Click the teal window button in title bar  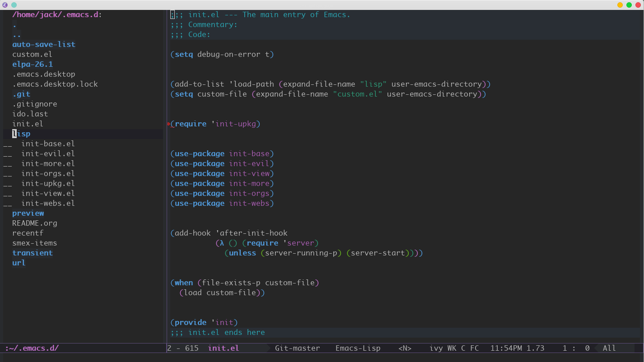14,5
